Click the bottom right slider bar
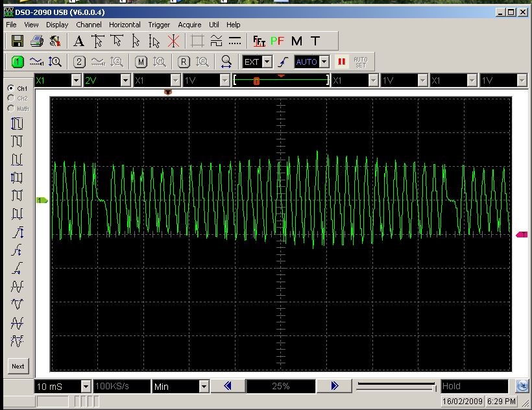Image resolution: width=532 pixels, height=410 pixels. (x=396, y=385)
